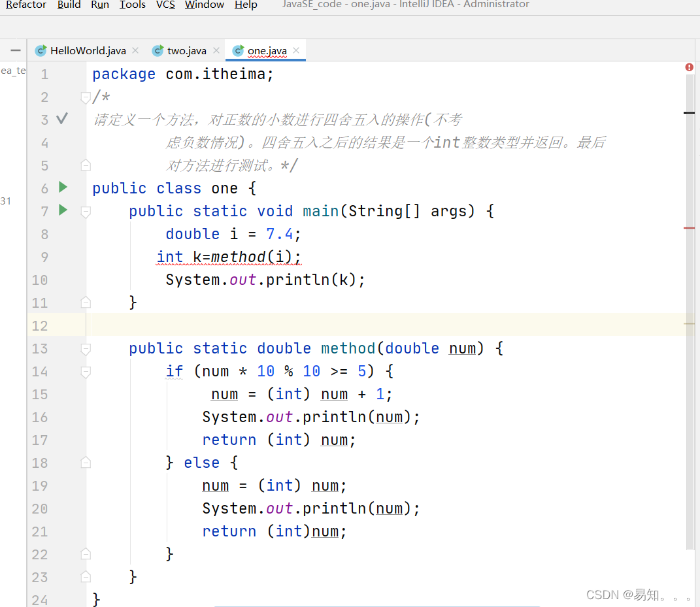Fold marker at closing brace line 22
The width and height of the screenshot is (700, 607).
86,554
